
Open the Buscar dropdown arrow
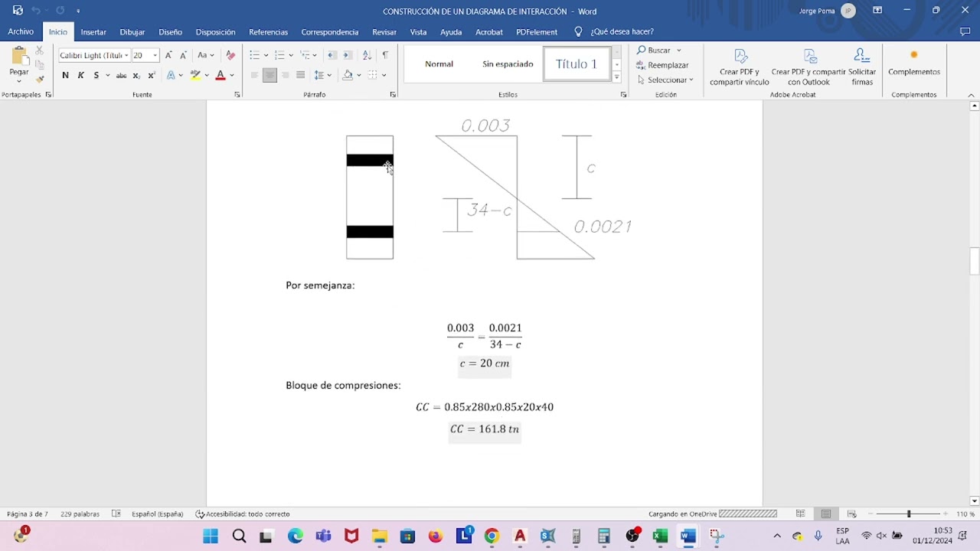(x=678, y=51)
